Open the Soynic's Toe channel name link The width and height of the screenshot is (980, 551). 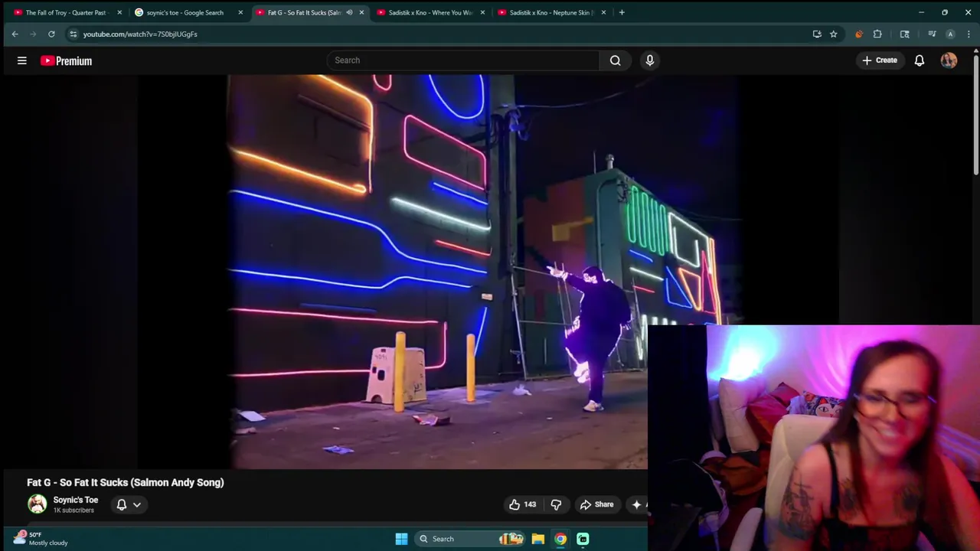76,500
